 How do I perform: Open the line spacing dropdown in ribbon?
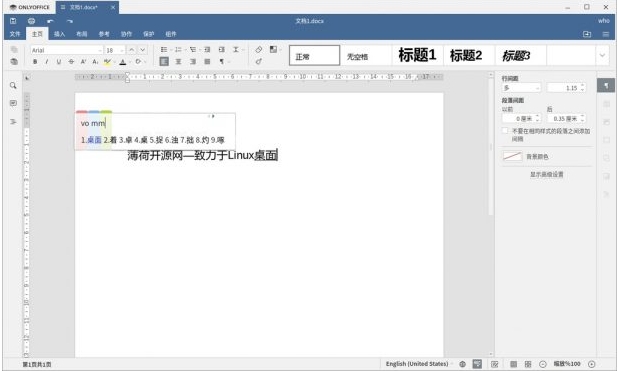coord(237,50)
